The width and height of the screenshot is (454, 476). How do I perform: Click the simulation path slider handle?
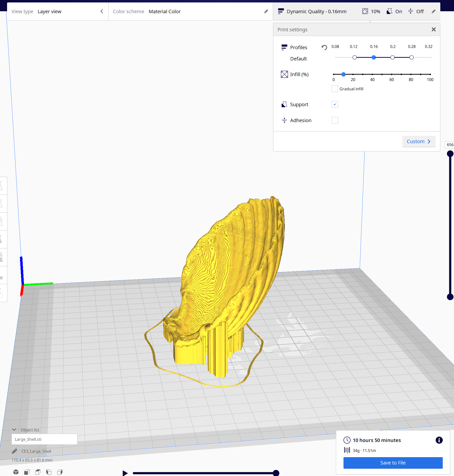tap(276, 473)
